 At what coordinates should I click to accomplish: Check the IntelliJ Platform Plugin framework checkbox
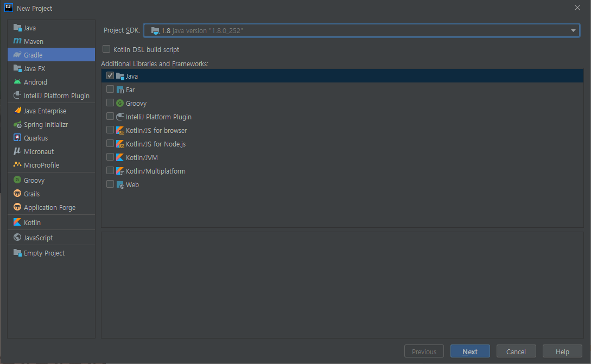point(110,116)
